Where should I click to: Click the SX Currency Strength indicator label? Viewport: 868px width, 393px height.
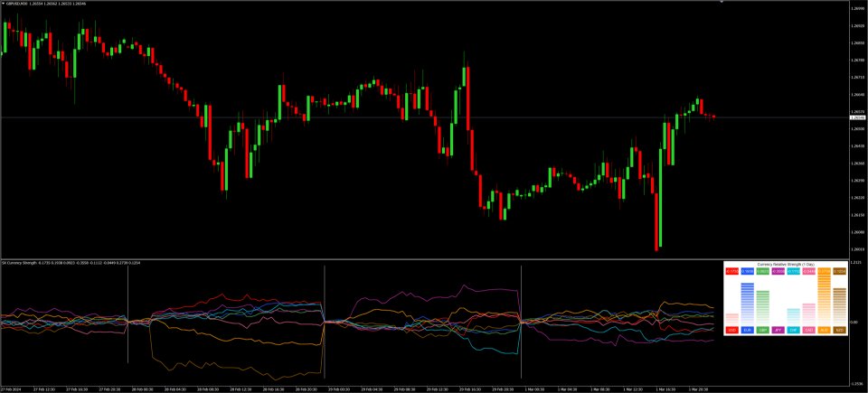pos(19,263)
